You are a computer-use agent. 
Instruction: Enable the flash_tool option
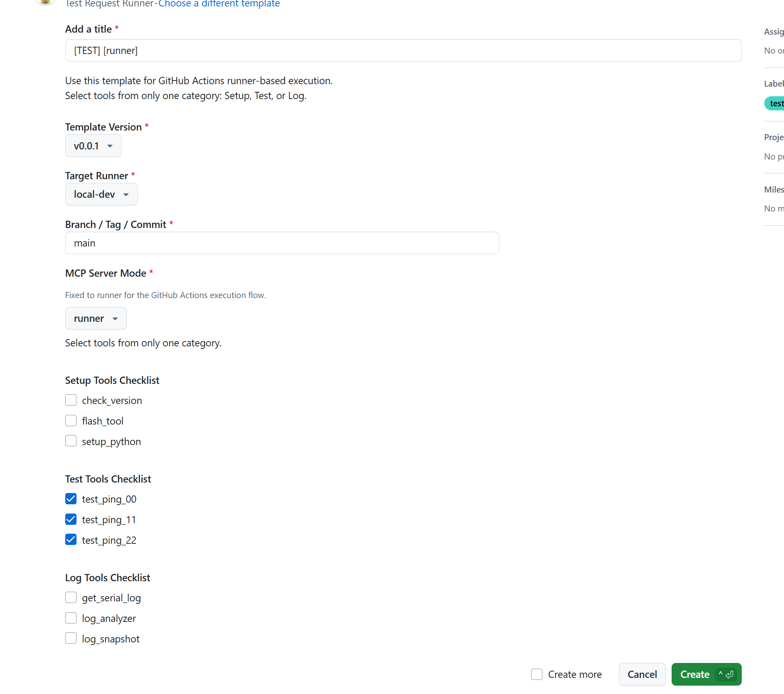[x=71, y=421]
